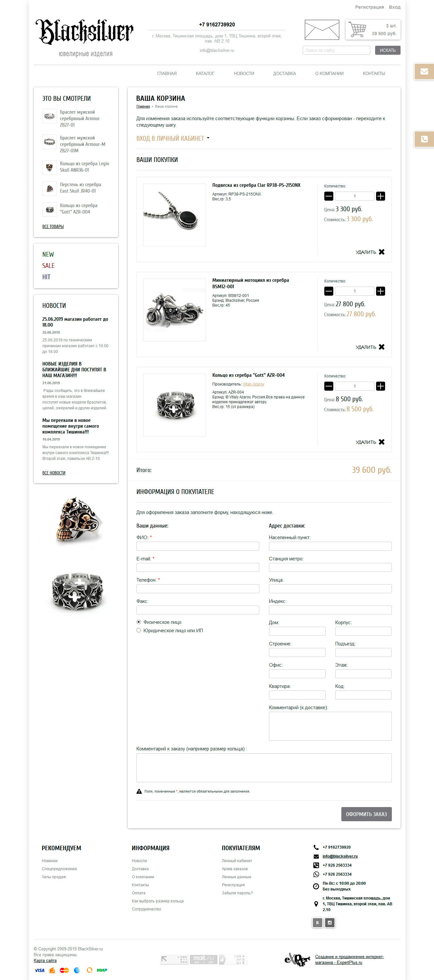Click the Vitaly Azarov manufacturer link
The height and width of the screenshot is (980, 434).
[x=254, y=384]
